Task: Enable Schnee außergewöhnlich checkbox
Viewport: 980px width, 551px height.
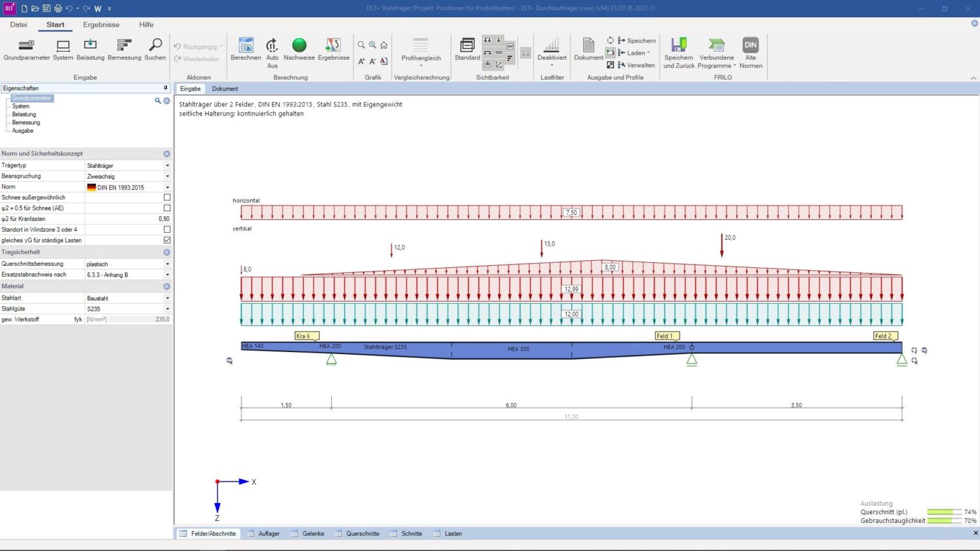Action: [x=167, y=198]
